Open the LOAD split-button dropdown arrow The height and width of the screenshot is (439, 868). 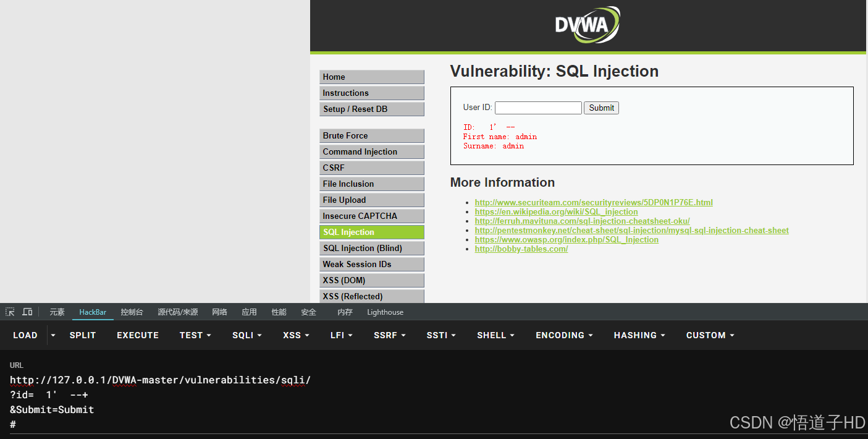pyautogui.click(x=53, y=335)
